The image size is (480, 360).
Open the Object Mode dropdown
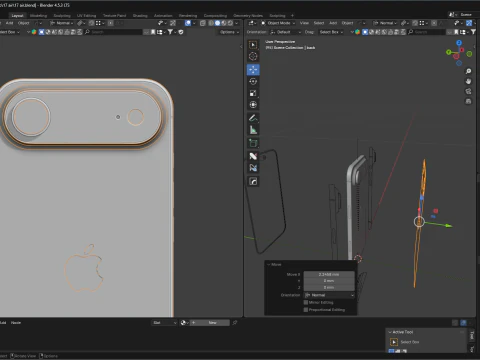click(278, 23)
